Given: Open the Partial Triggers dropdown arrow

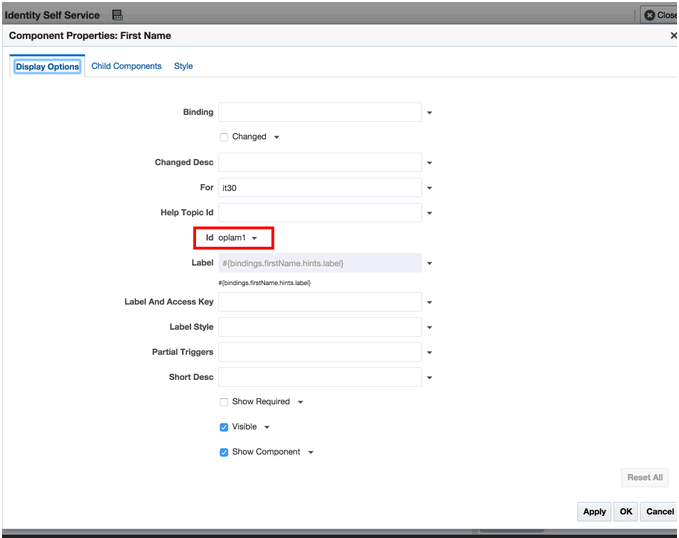Looking at the screenshot, I should click(x=430, y=353).
